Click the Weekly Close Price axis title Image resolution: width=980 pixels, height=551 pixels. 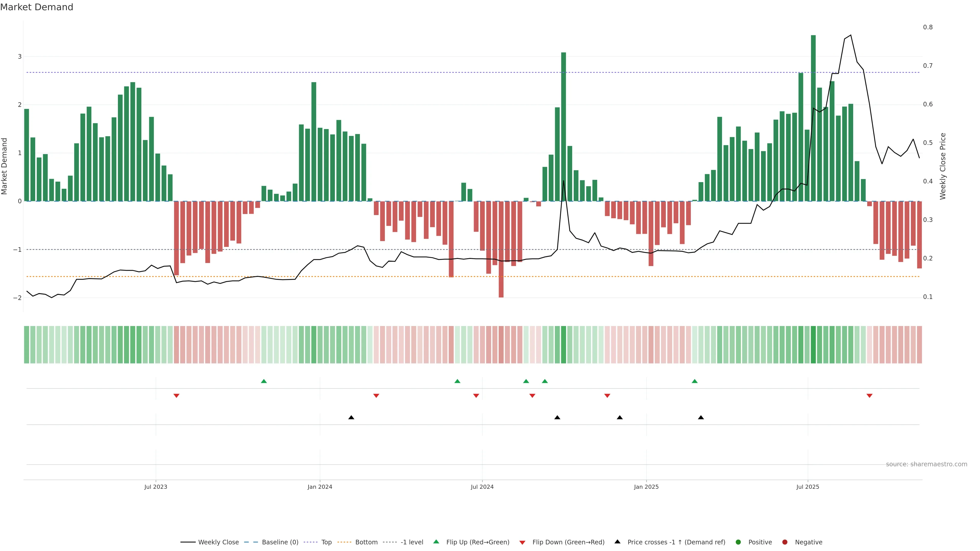click(943, 166)
